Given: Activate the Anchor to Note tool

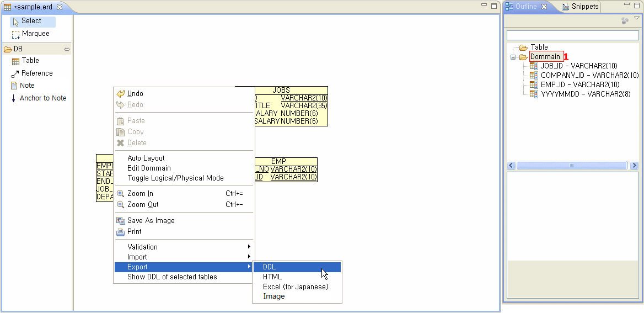Looking at the screenshot, I should click(x=42, y=98).
